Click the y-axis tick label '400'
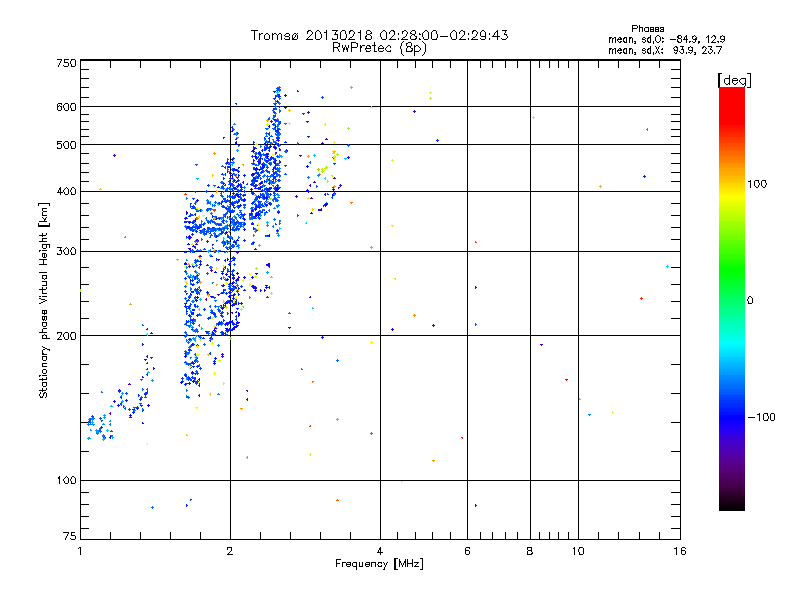 (66, 191)
